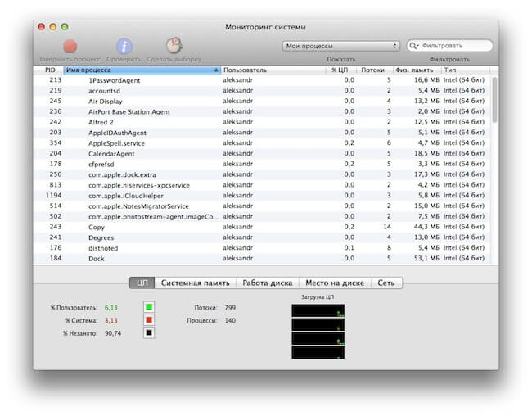The height and width of the screenshot is (416, 532).
Task: Click the first CPU load graph at the top
Action: (318, 310)
